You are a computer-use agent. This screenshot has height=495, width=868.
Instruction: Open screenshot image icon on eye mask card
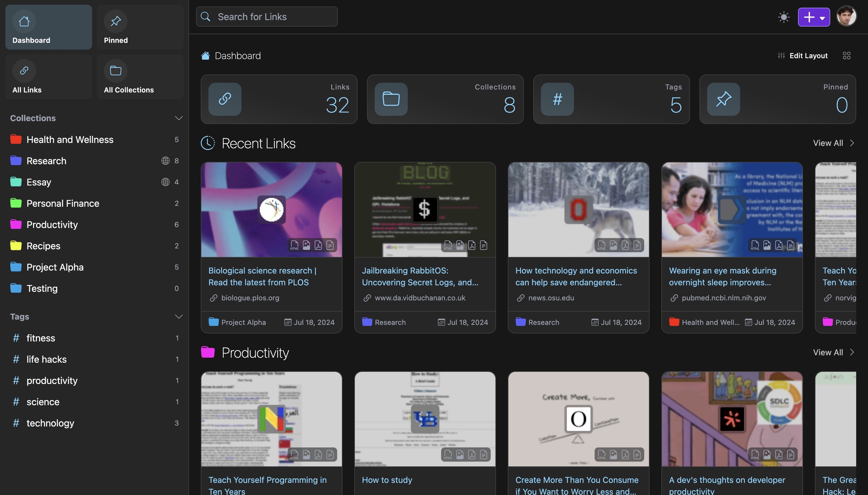(767, 245)
